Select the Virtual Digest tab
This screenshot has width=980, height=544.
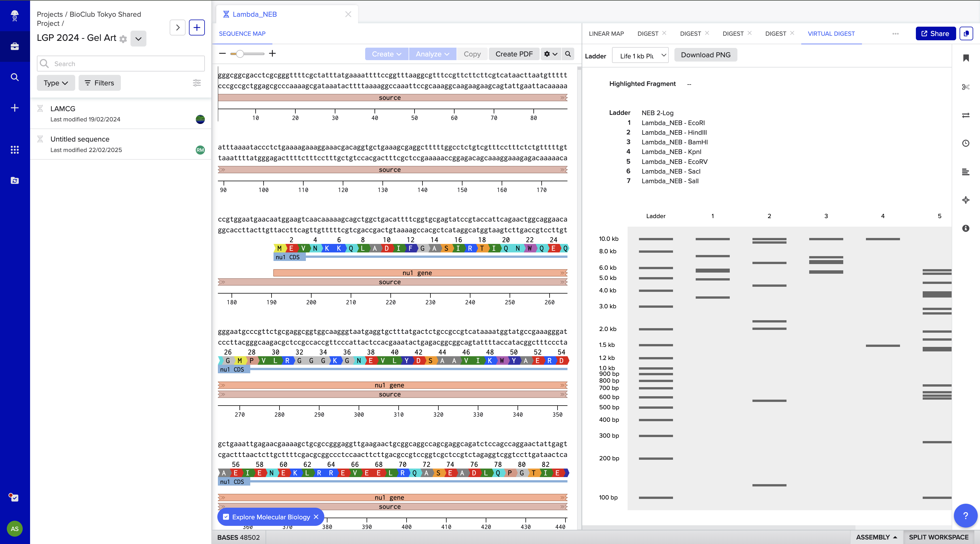pyautogui.click(x=831, y=33)
